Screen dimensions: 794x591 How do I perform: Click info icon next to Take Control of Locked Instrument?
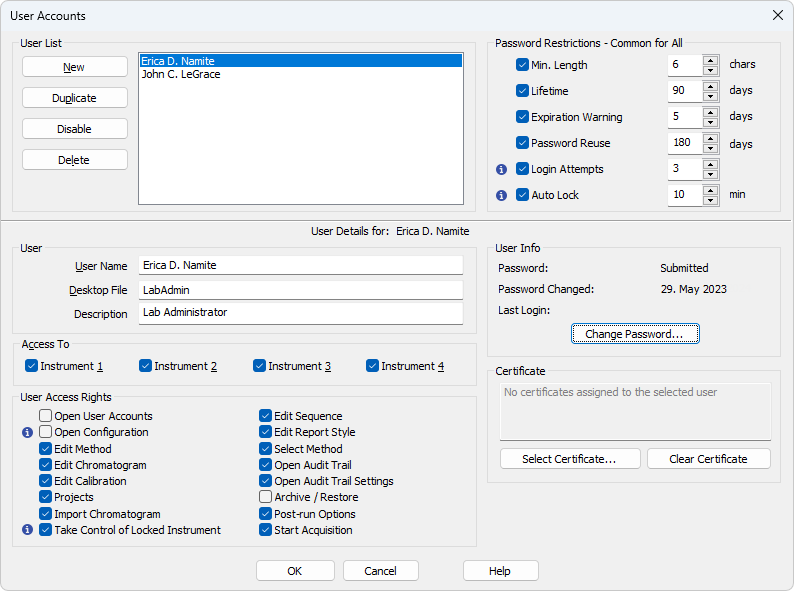point(27,530)
